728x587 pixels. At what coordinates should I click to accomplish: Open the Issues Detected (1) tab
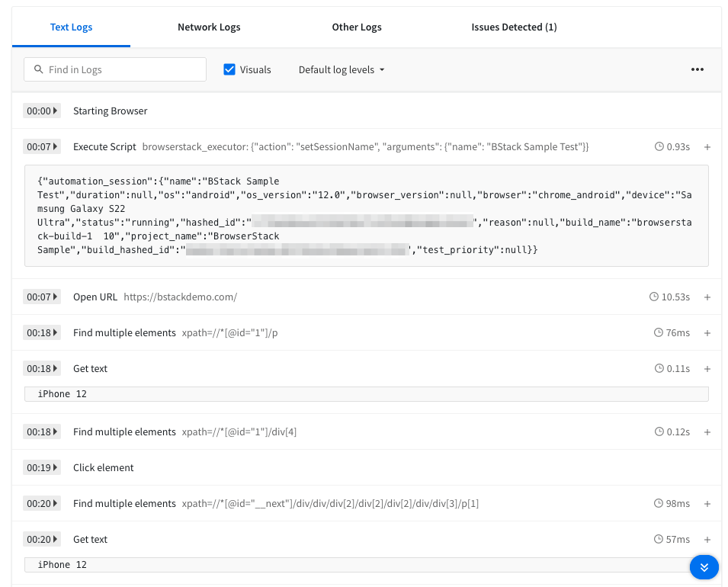(x=514, y=27)
